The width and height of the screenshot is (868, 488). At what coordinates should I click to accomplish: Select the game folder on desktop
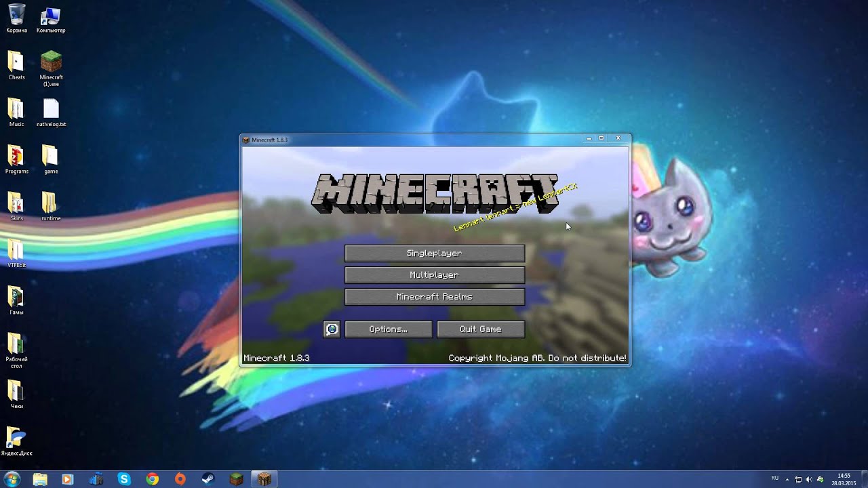(51, 159)
